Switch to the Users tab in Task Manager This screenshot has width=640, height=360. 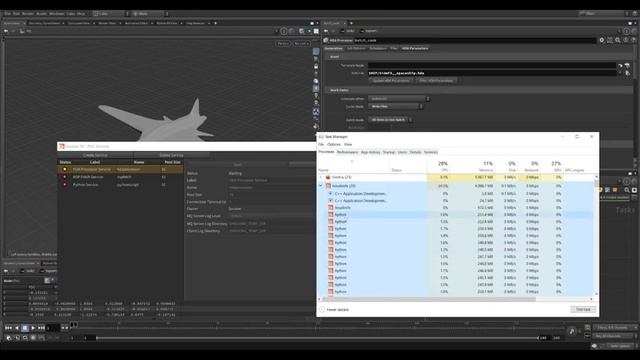(402, 152)
